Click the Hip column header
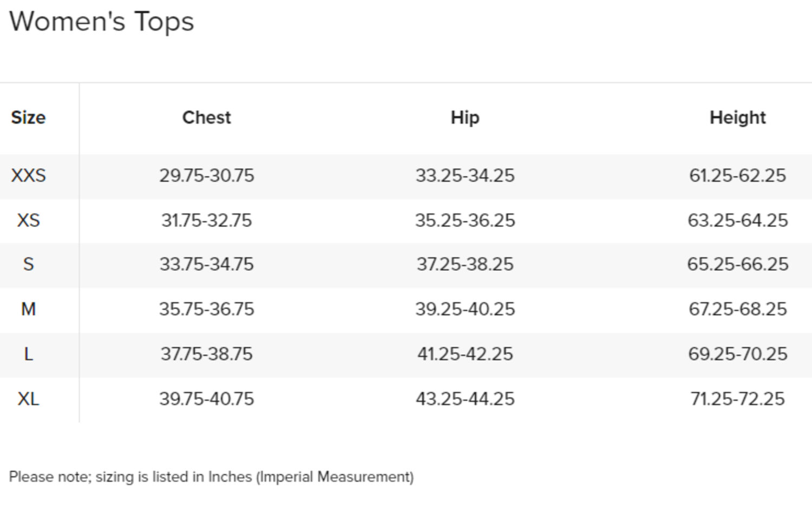Viewport: 812px width, 508px height. 465,118
